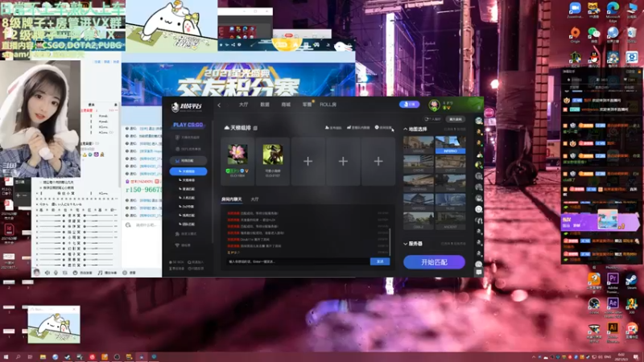Toggle the Vertigo map tile

coord(418,202)
